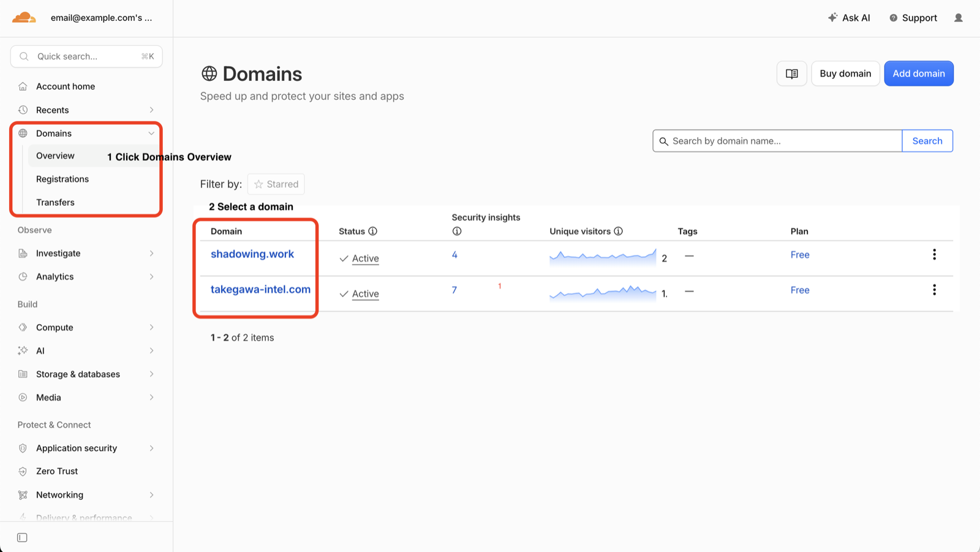Open the Recents menu label
The image size is (980, 552).
tap(53, 110)
